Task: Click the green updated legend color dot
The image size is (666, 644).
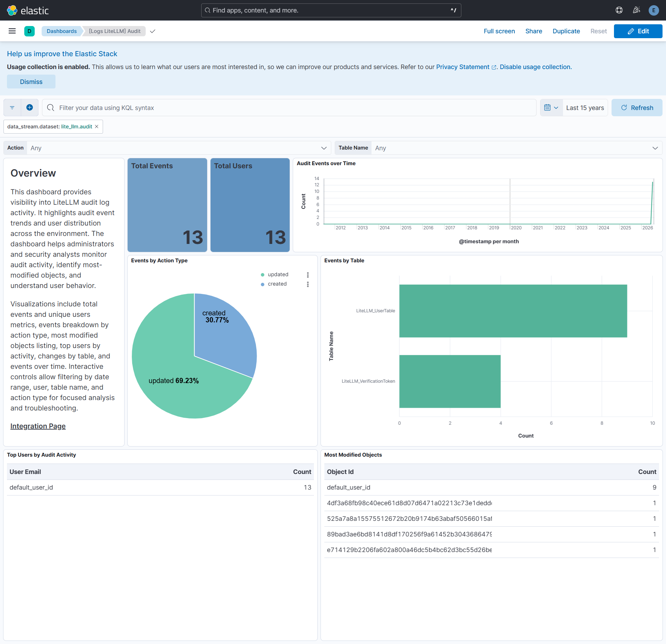Action: [263, 275]
